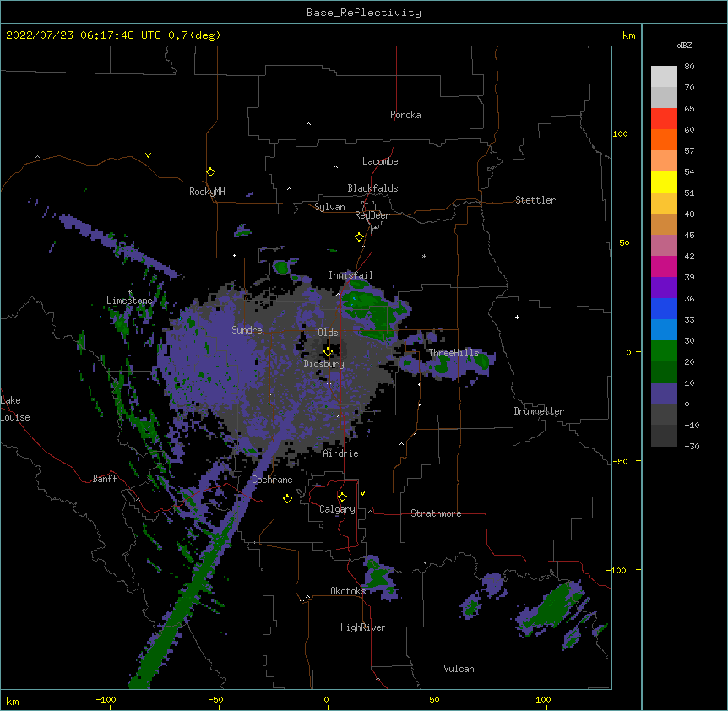Select the white asterisk above Limestone
The height and width of the screenshot is (711, 728).
(129, 292)
